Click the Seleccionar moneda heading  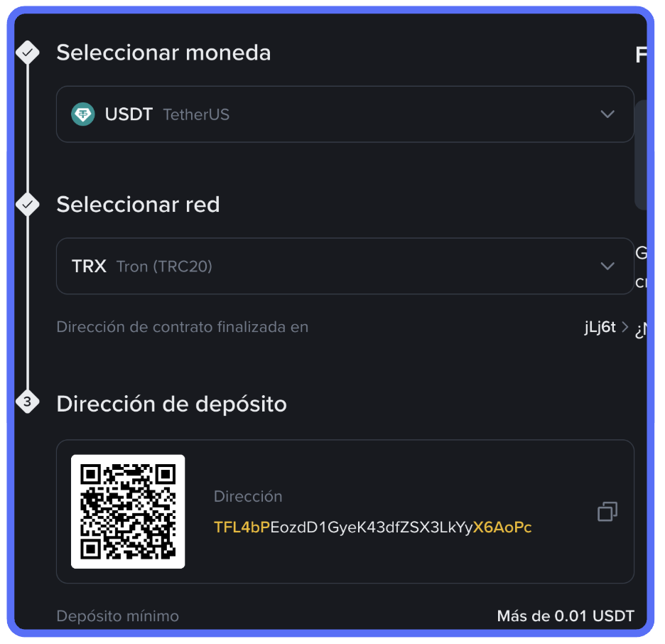point(163,53)
